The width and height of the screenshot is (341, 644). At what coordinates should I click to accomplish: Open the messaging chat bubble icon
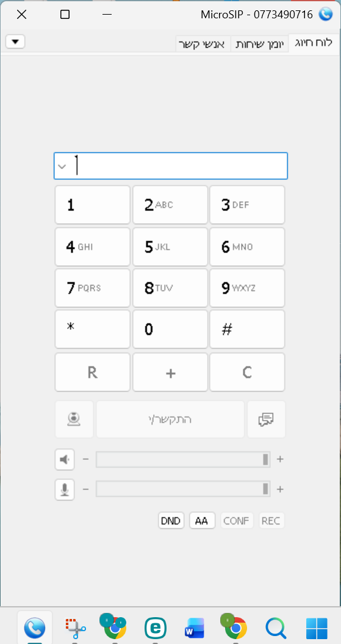[266, 420]
